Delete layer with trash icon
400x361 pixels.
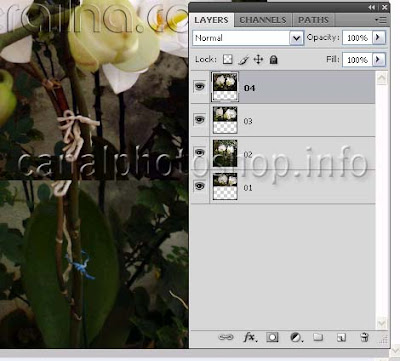pos(364,337)
